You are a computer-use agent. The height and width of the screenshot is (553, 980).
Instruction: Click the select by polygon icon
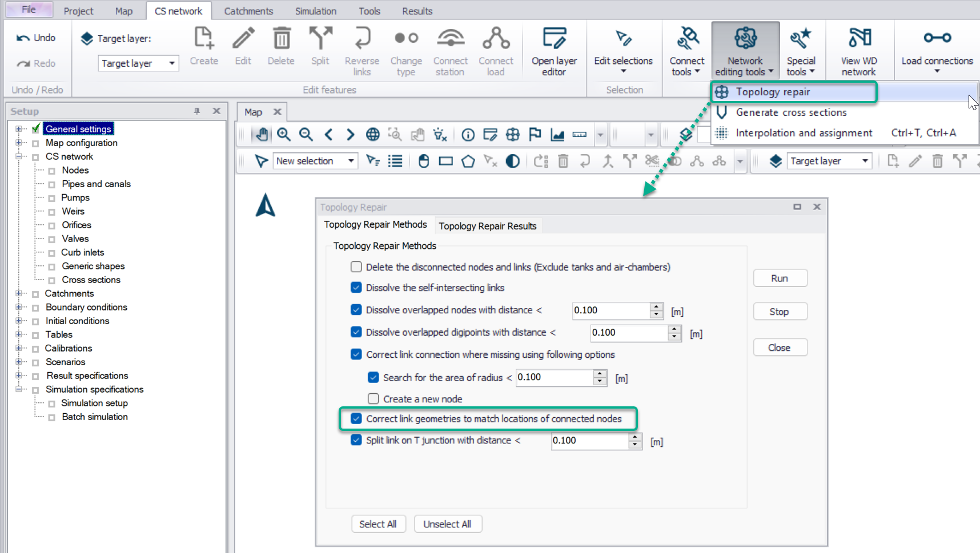pos(468,161)
